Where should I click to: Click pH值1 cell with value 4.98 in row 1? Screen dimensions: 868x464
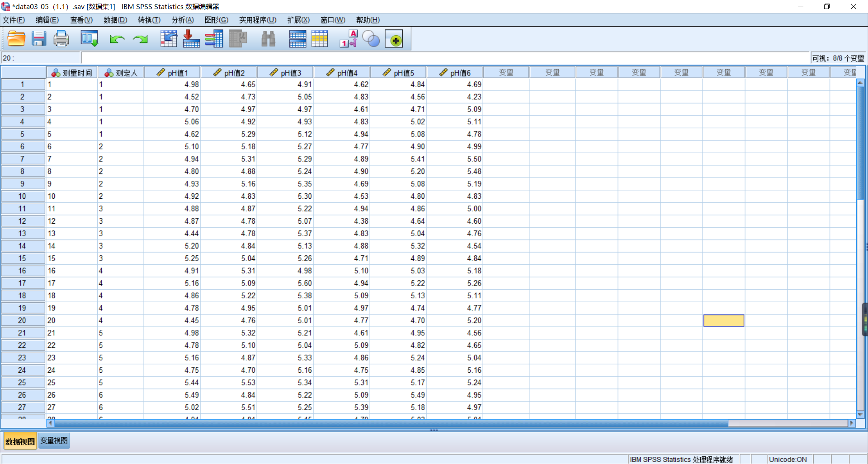(x=172, y=84)
